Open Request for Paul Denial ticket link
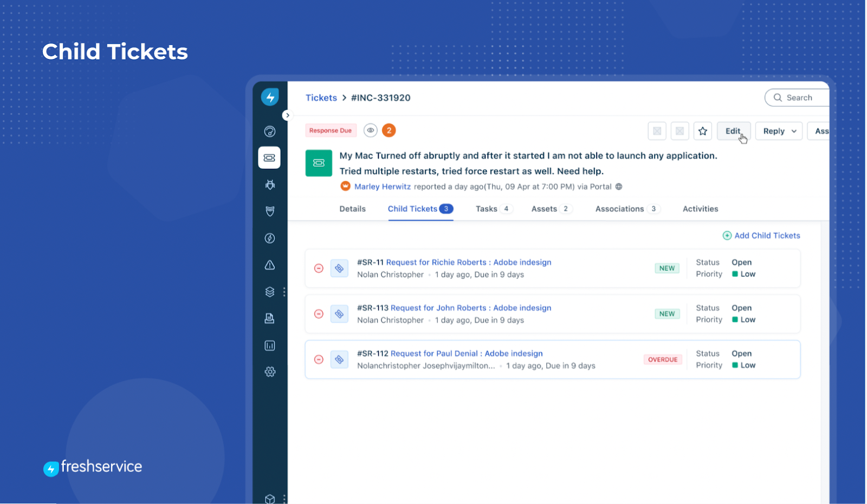 (467, 354)
